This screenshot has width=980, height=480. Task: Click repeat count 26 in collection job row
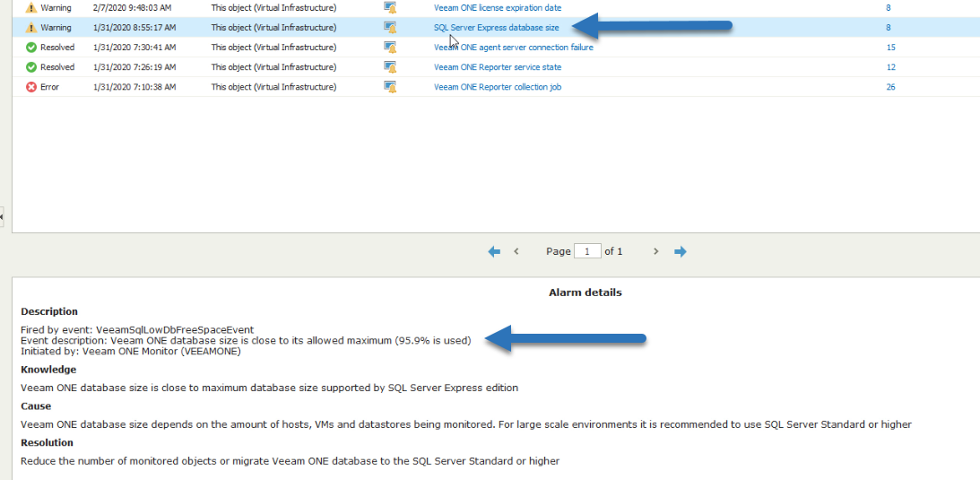pos(890,87)
